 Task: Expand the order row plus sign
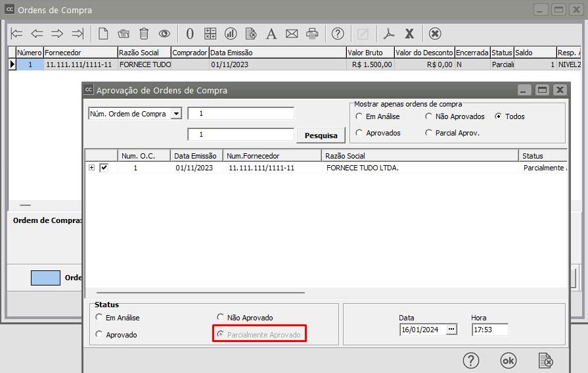pyautogui.click(x=91, y=168)
